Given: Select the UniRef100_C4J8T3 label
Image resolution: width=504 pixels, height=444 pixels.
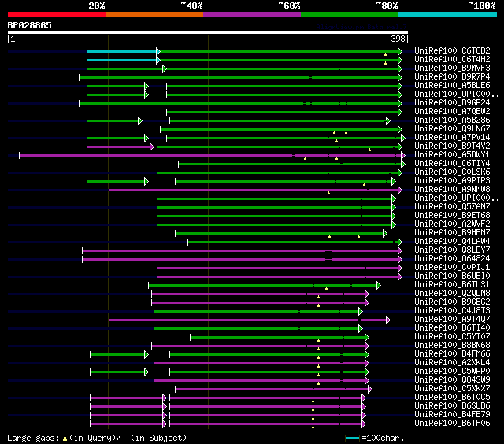Looking at the screenshot, I should [x=452, y=311].
